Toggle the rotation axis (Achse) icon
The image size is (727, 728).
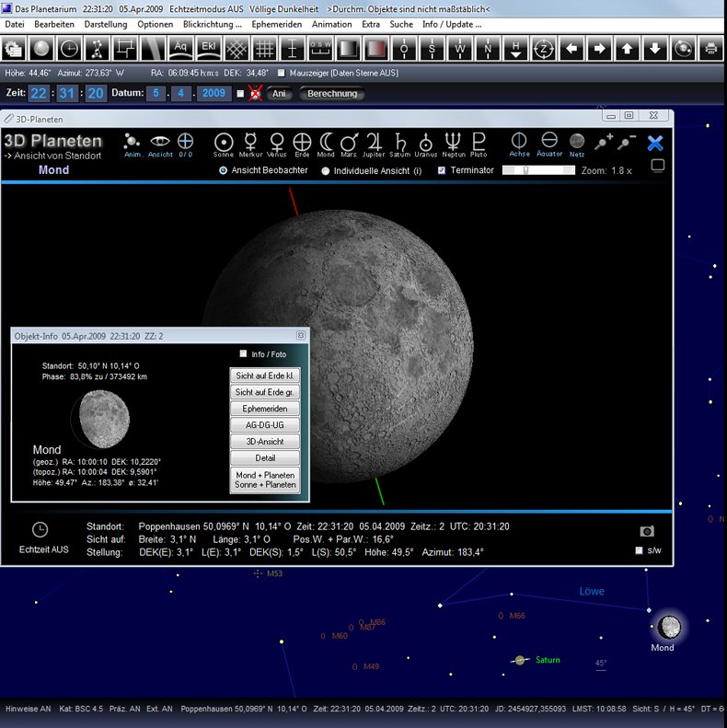pyautogui.click(x=519, y=141)
